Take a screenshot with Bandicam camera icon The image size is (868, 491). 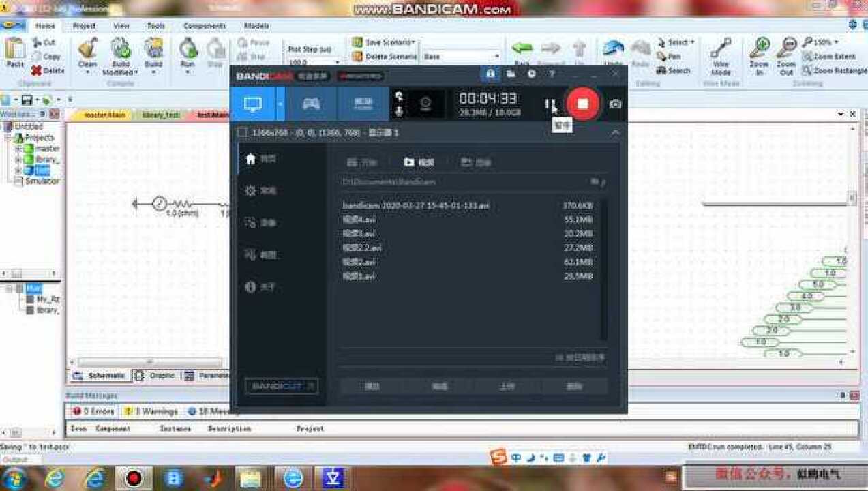click(615, 104)
